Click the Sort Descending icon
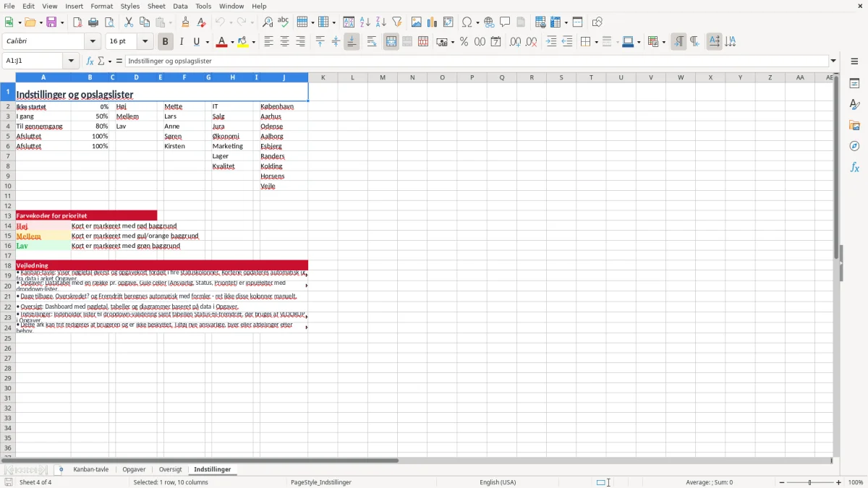Screen dimensions: 868x488 [381, 22]
